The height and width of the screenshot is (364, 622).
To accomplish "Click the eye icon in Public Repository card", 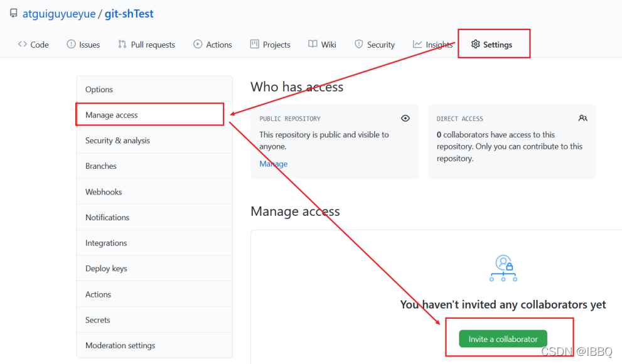I will pyautogui.click(x=405, y=118).
